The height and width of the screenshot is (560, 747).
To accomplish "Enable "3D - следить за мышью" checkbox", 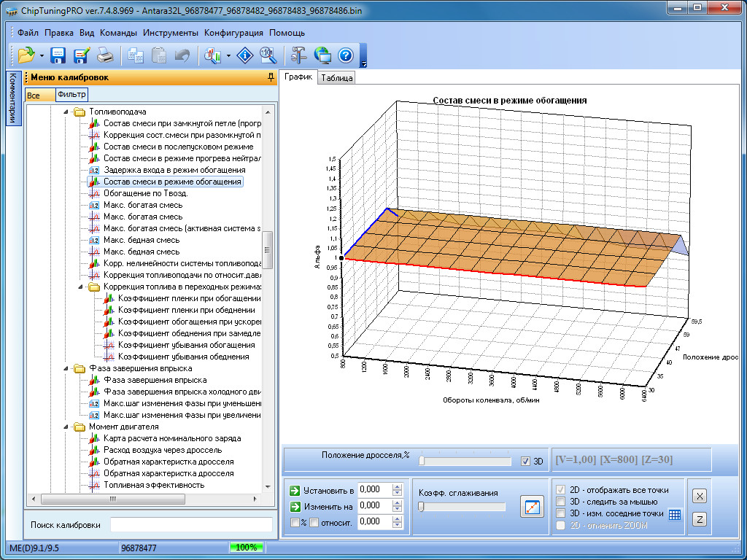I will (x=560, y=502).
